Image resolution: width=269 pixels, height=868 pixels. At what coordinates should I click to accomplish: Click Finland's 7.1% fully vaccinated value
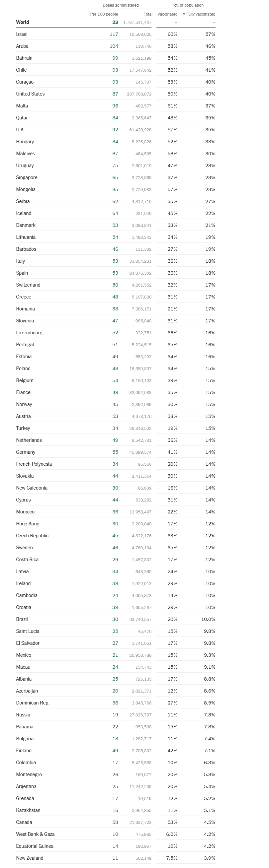click(210, 750)
